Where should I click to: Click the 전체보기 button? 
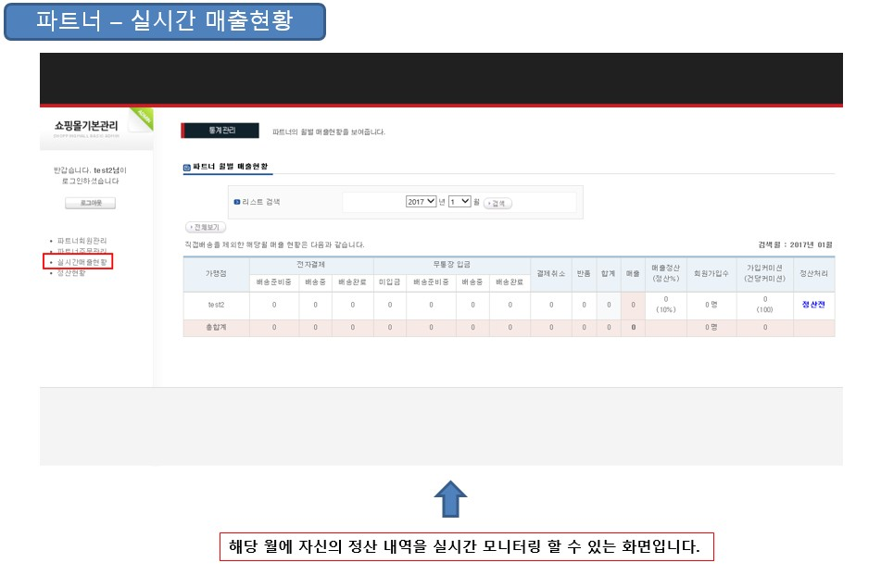206,227
